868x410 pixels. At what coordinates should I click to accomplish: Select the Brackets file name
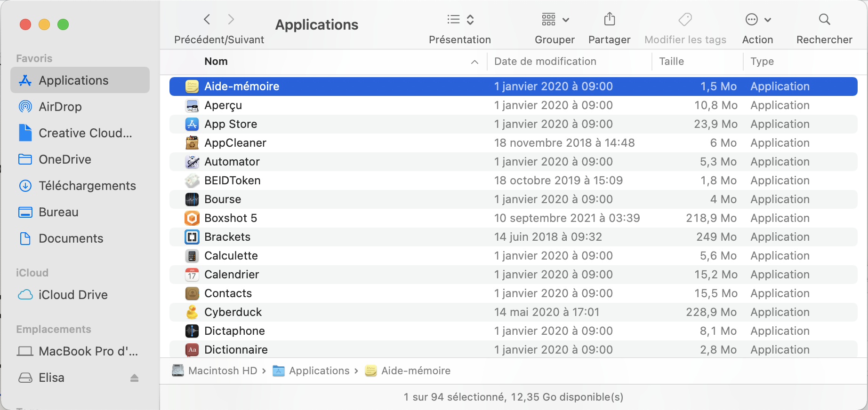(227, 237)
